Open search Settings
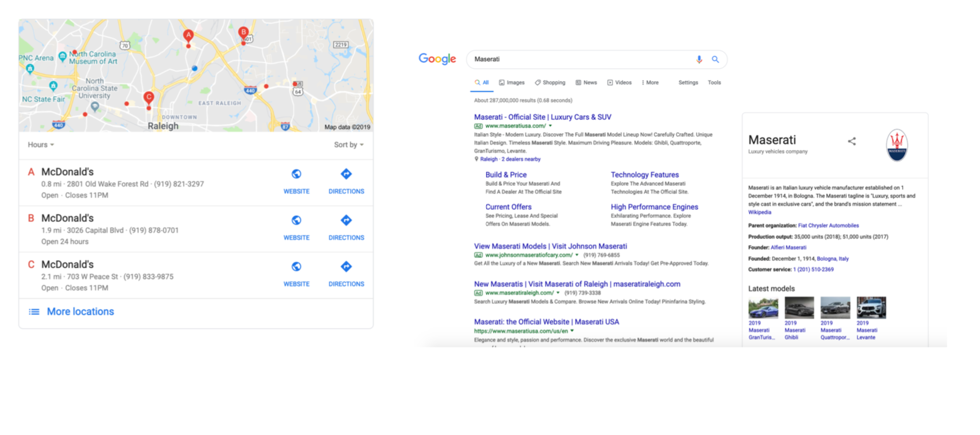 point(688,83)
